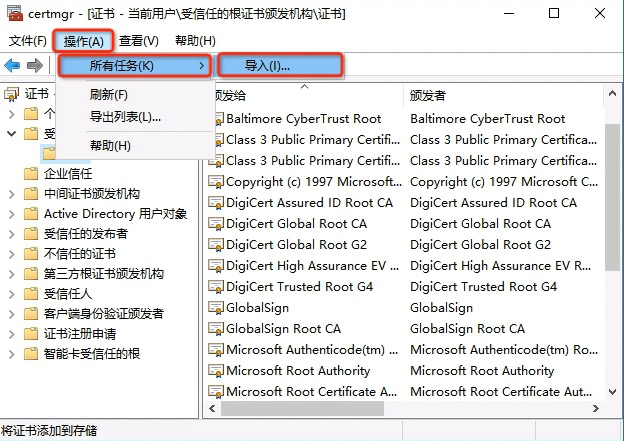The height and width of the screenshot is (441, 624).
Task: Click the folder icon beside 不信任的证书
Action: click(32, 254)
